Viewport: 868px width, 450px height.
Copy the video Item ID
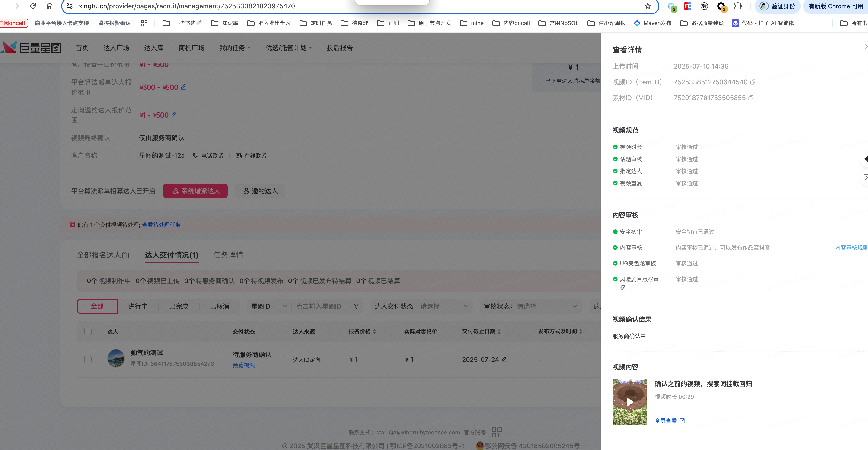[753, 82]
